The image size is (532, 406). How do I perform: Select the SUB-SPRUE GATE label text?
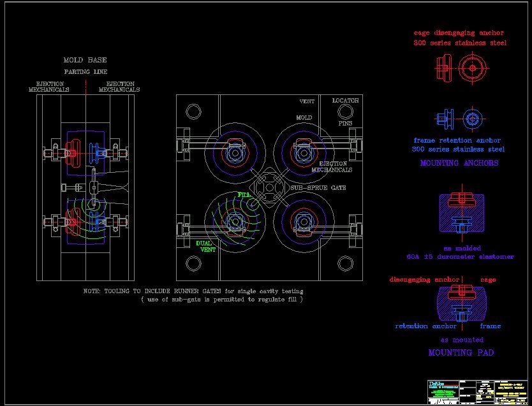click(x=318, y=189)
